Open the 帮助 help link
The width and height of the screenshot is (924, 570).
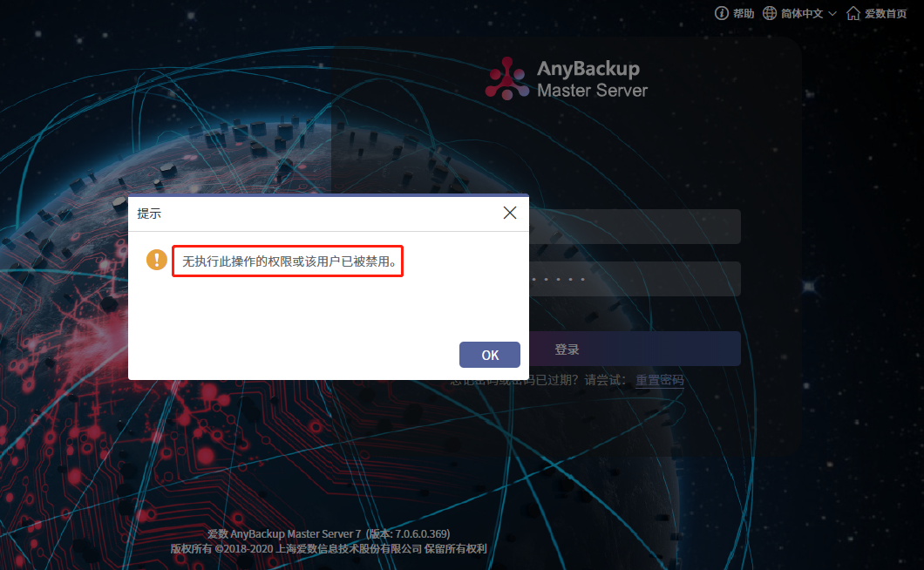click(744, 14)
